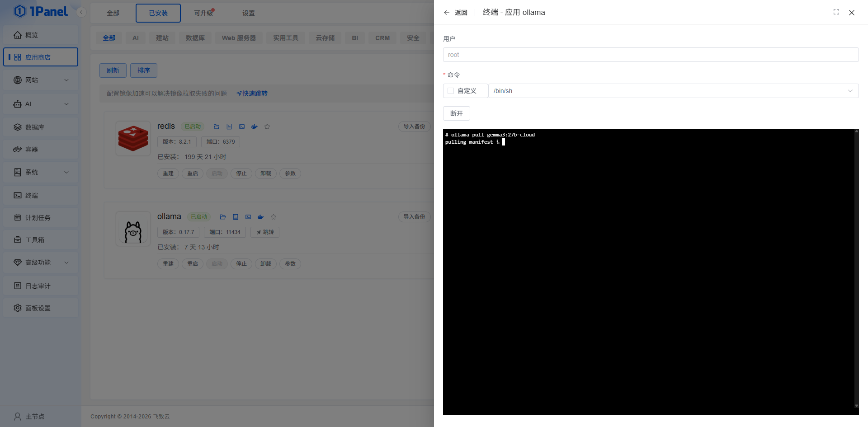
Task: Switch to the 可升级 upgradable tab
Action: [x=203, y=13]
